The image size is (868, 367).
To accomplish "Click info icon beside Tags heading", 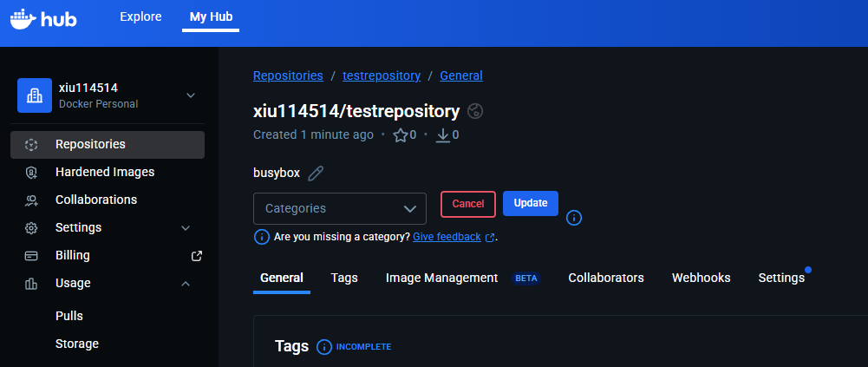I will 324,347.
